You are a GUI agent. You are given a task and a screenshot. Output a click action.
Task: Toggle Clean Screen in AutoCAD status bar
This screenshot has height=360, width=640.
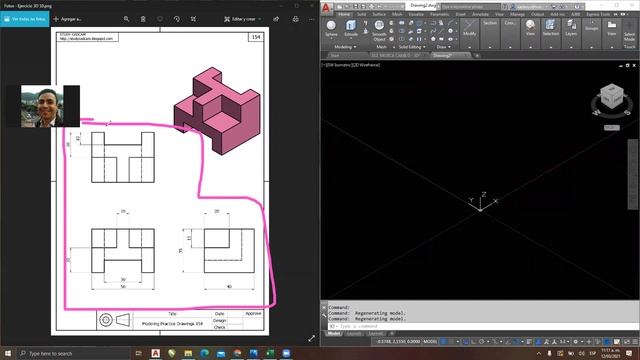[627, 342]
